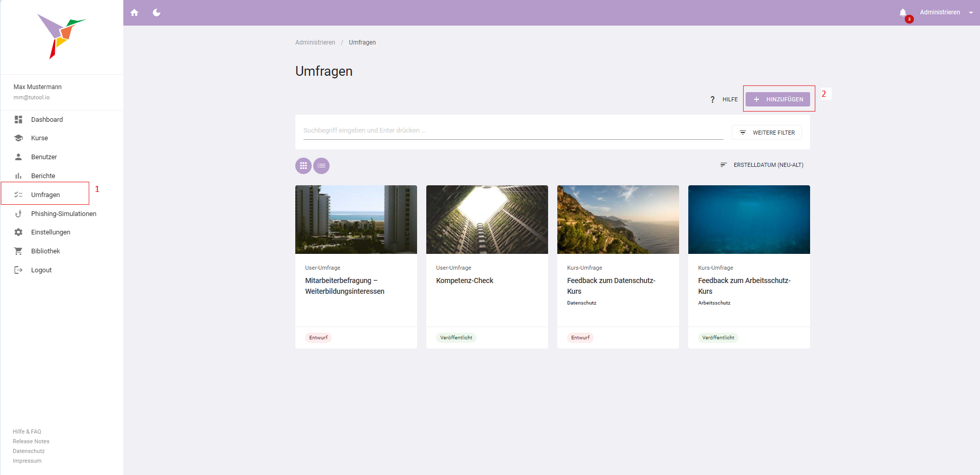Open Hilfe question mark icon
This screenshot has width=980, height=475.
pyautogui.click(x=712, y=99)
